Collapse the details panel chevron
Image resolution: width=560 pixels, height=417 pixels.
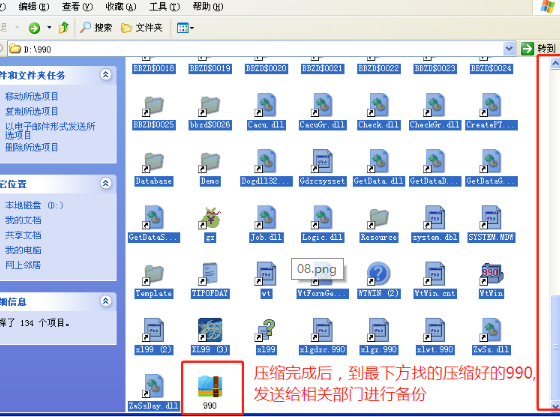point(106,301)
